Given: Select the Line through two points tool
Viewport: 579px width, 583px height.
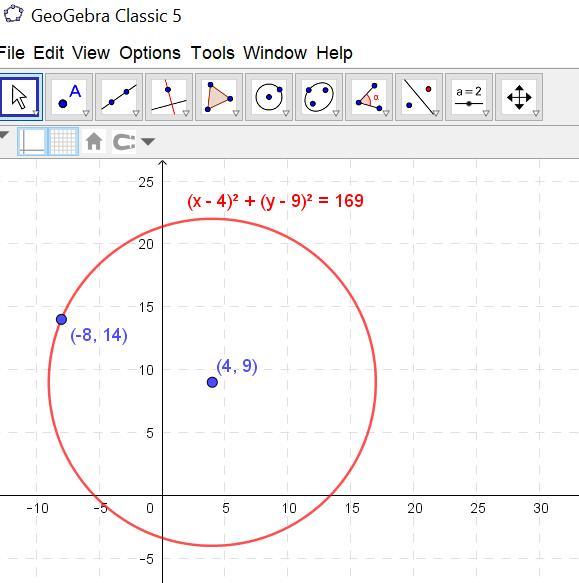Looking at the screenshot, I should coord(119,97).
